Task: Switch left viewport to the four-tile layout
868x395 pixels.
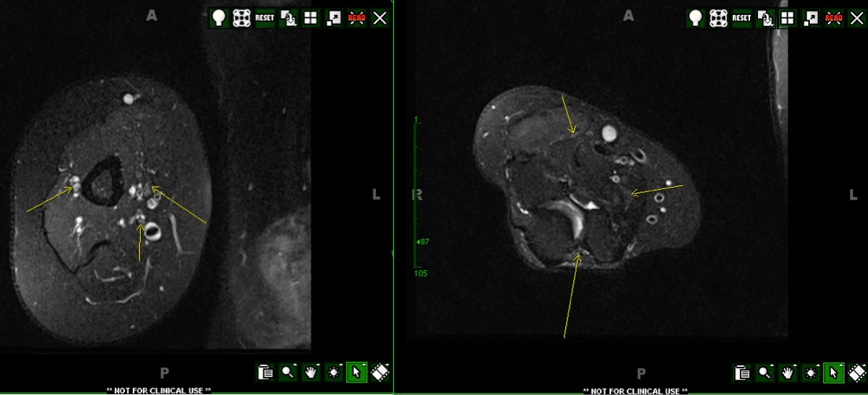Action: 311,18
